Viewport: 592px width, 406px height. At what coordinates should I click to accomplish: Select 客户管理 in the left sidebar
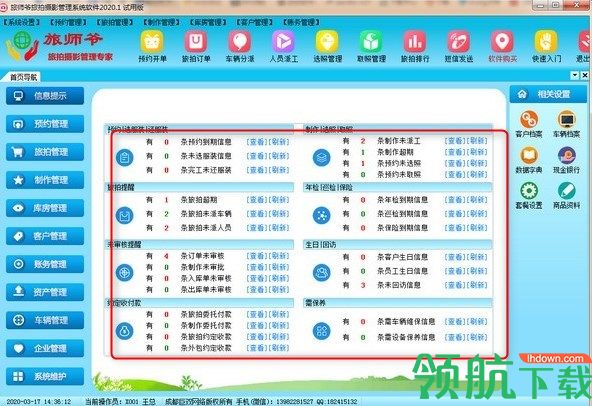(45, 236)
